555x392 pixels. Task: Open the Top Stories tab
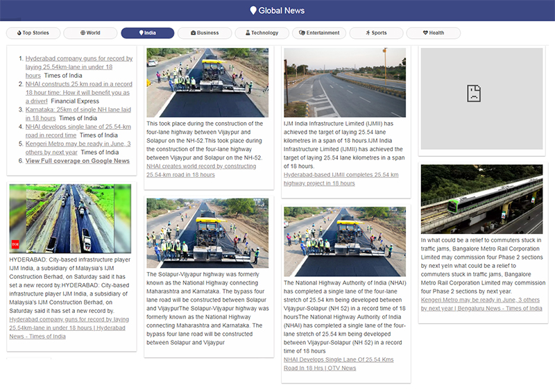[33, 33]
